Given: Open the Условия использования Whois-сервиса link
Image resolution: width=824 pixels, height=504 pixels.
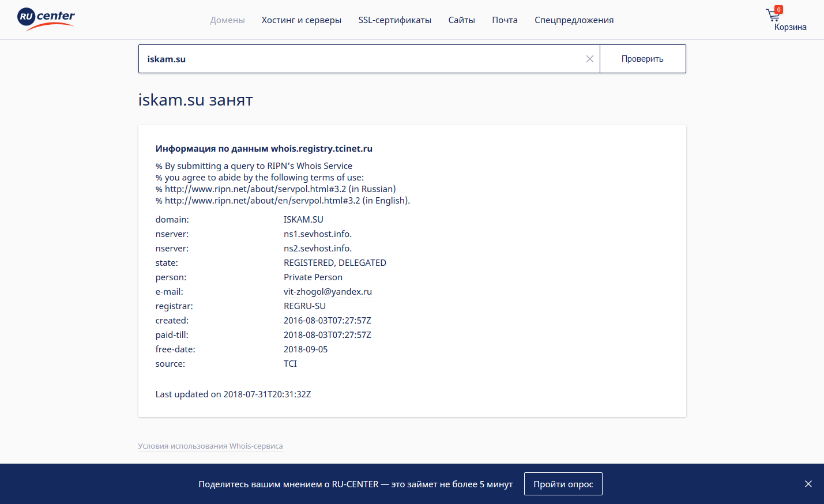Looking at the screenshot, I should [x=210, y=446].
